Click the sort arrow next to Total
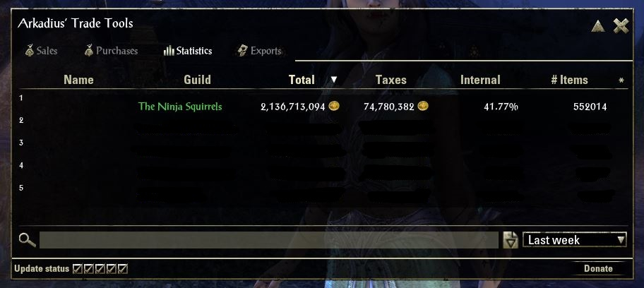 (x=334, y=79)
